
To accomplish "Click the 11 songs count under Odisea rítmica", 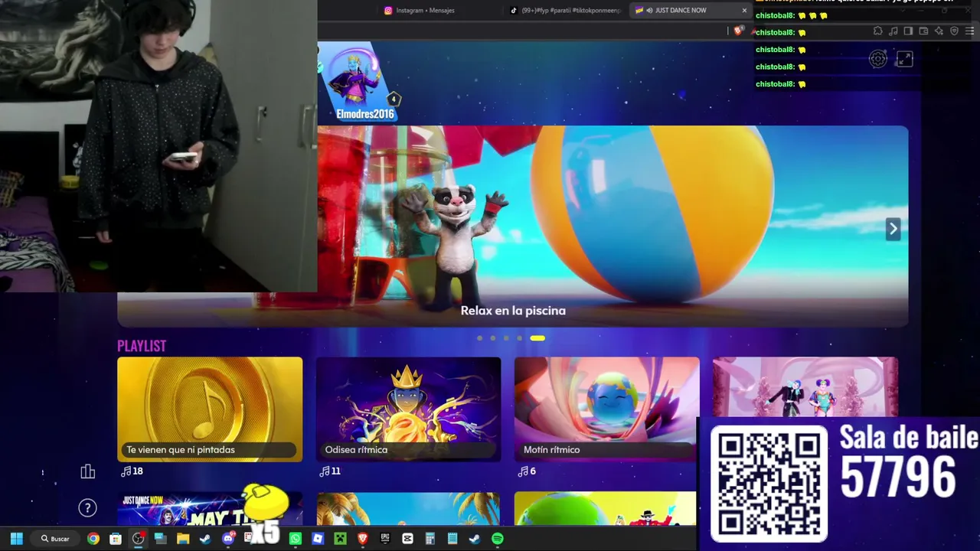I will click(330, 471).
